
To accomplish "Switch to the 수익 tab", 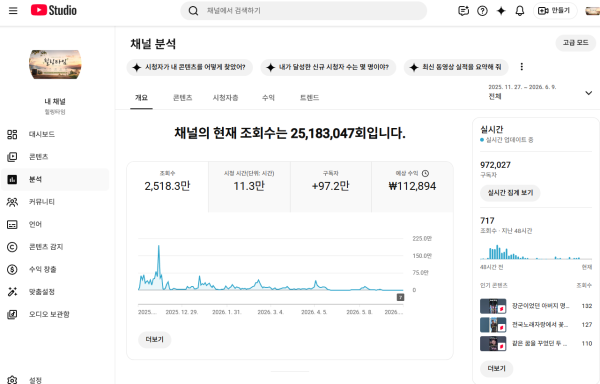I will tap(268, 98).
